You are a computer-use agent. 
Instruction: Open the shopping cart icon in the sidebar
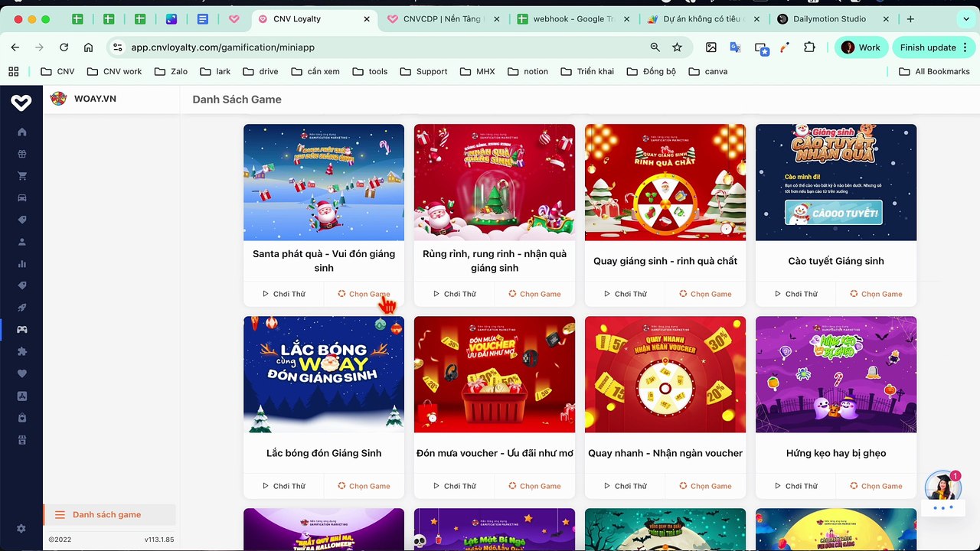(21, 176)
